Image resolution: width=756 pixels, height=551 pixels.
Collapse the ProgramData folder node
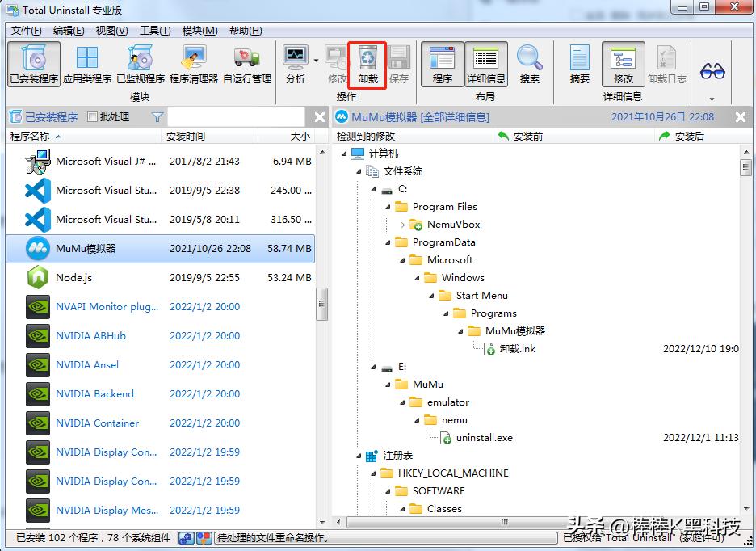pos(388,242)
